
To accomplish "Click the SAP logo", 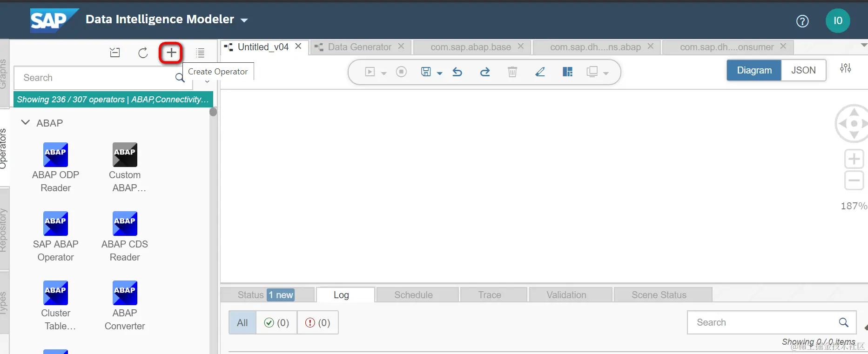I will [54, 20].
